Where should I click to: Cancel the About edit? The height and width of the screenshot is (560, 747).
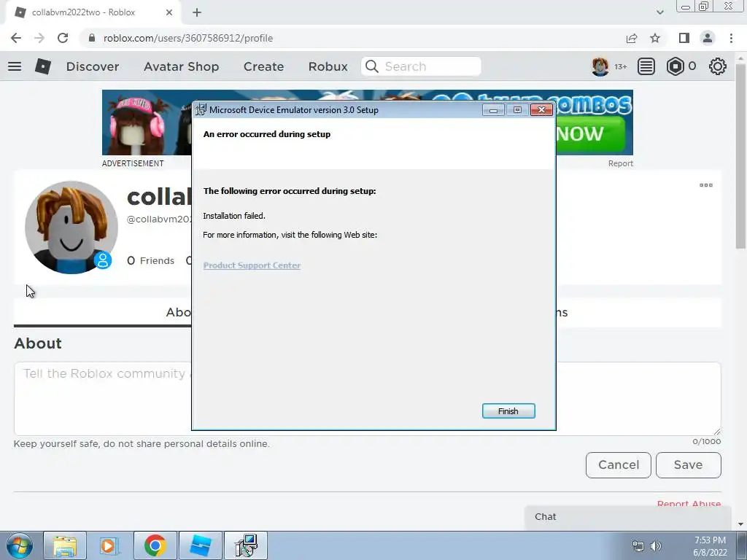click(x=619, y=464)
